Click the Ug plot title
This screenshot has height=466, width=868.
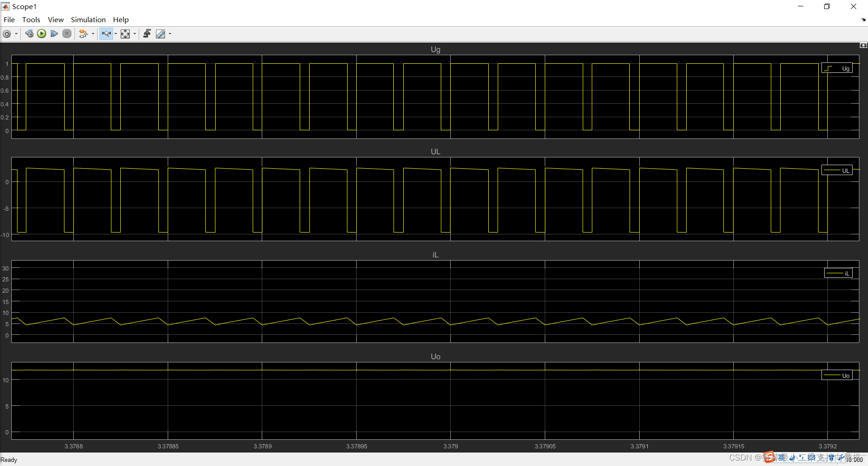click(x=435, y=49)
